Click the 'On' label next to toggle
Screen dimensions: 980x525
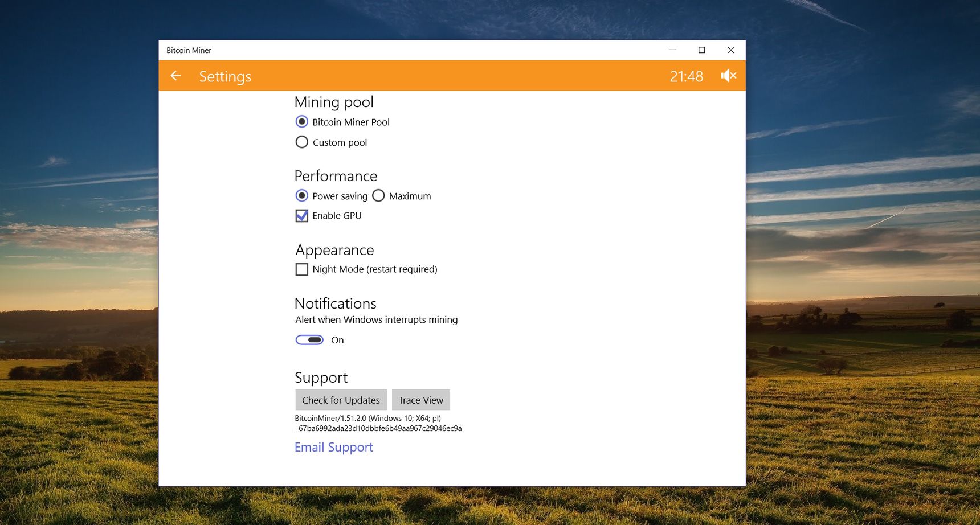point(337,340)
